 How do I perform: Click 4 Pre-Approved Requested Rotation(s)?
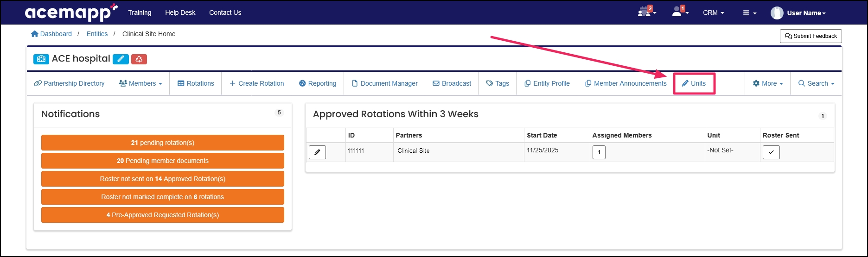pyautogui.click(x=163, y=215)
